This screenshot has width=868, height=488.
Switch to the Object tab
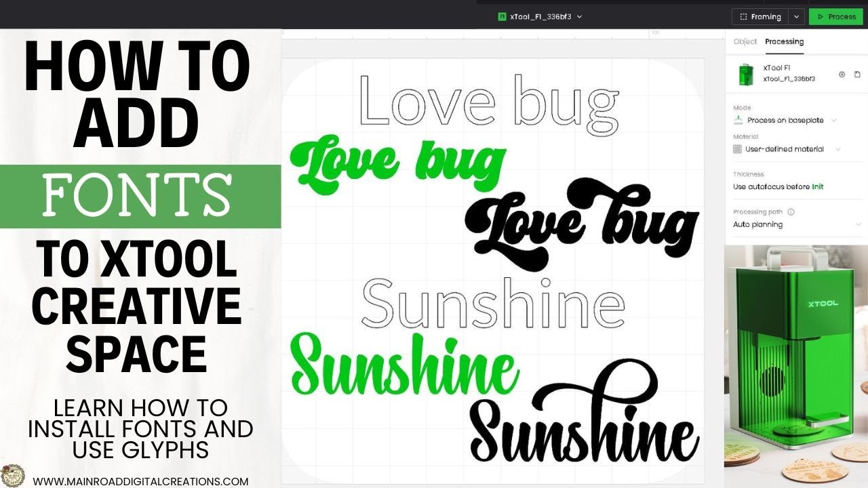tap(745, 41)
